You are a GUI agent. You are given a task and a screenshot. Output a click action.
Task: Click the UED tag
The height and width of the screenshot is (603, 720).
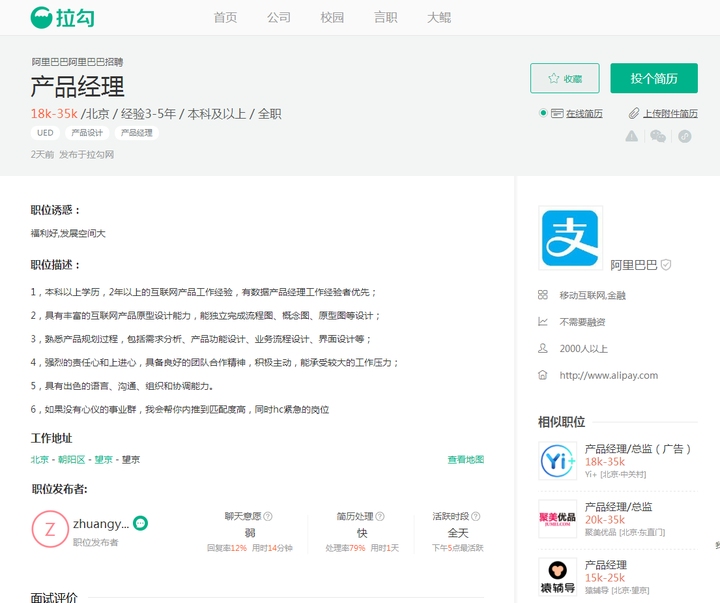(x=45, y=133)
